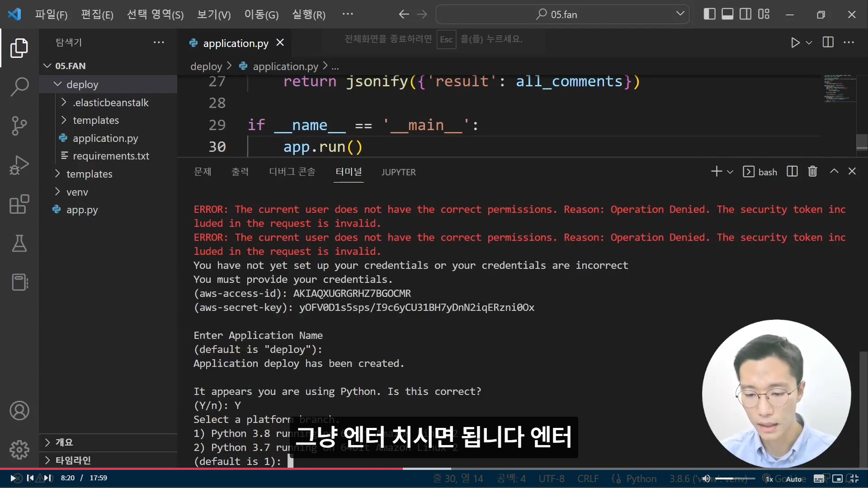Close the application.py editor tab
868x488 pixels.
[x=280, y=42]
